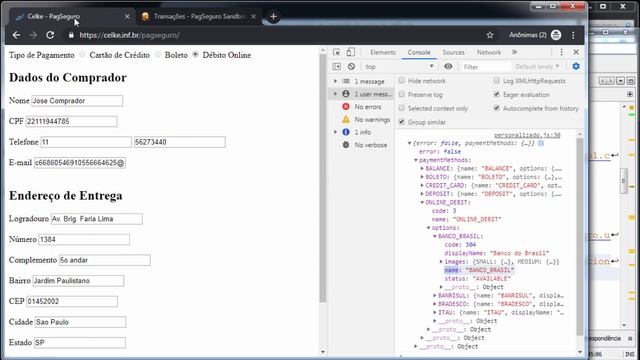Screen dimensions: 640x360
Task: Check Hide network option
Action: click(x=402, y=80)
